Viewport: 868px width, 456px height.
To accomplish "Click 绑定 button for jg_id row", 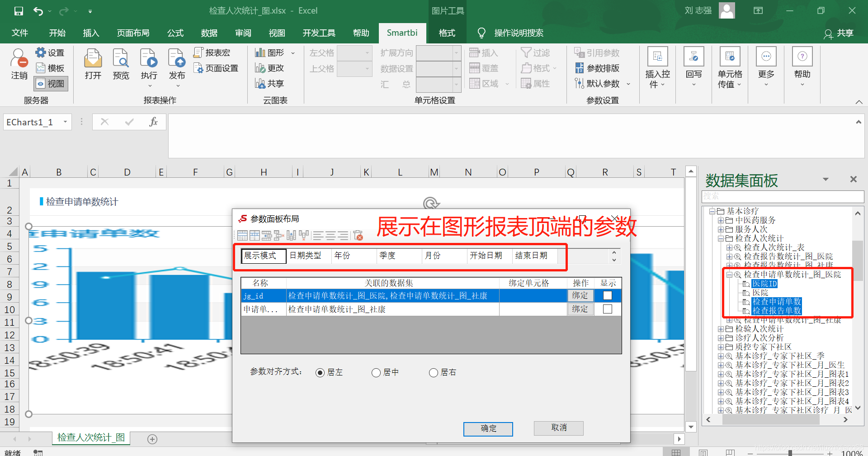I will (580, 295).
